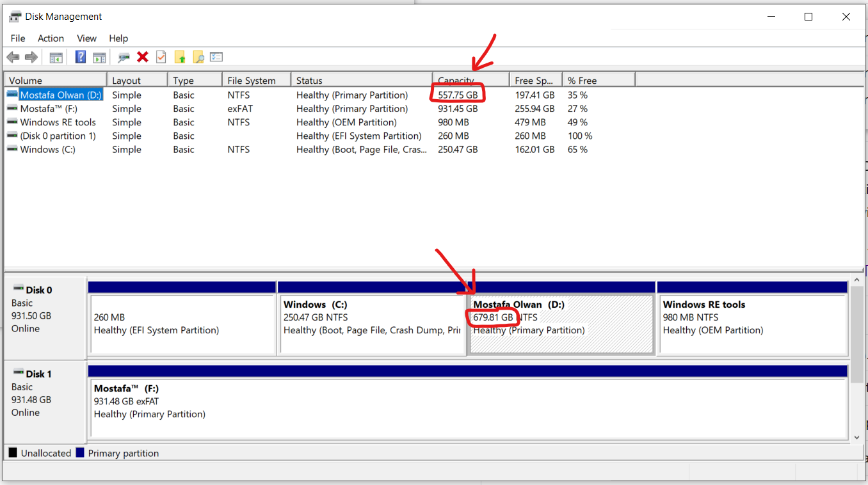Select the 260 MB EFI System Partition block

coord(182,324)
